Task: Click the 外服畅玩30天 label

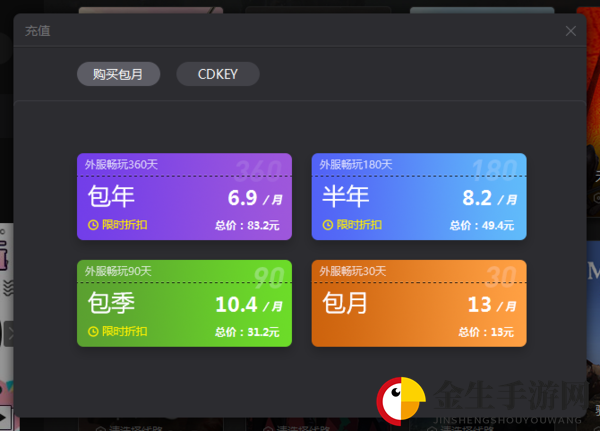Action: (x=353, y=271)
